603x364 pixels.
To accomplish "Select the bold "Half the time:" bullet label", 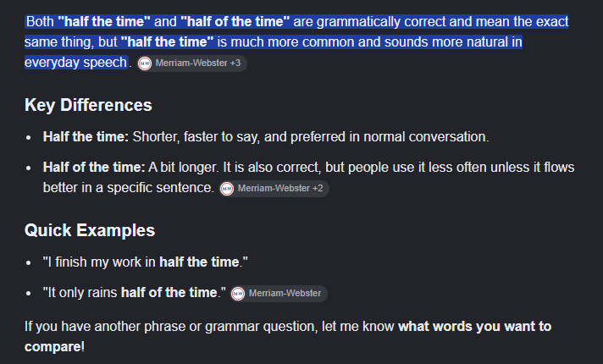I will 86,137.
